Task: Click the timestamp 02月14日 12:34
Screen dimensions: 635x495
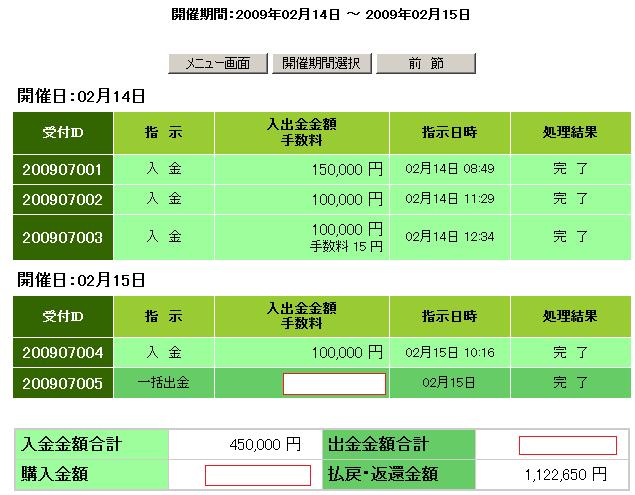Action: pos(450,237)
